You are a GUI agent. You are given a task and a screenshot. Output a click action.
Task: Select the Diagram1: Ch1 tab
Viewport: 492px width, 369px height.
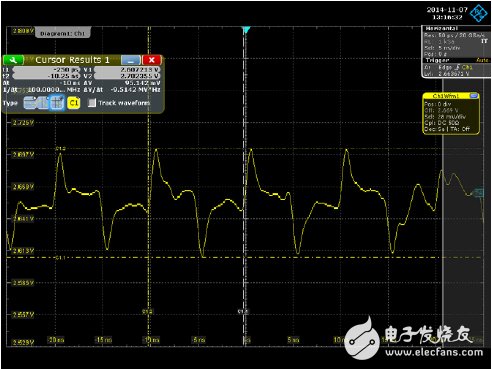pos(63,33)
